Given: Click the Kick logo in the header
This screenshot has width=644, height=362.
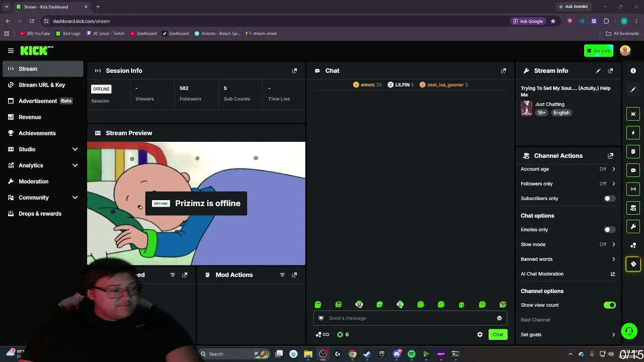Looking at the screenshot, I should point(36,50).
